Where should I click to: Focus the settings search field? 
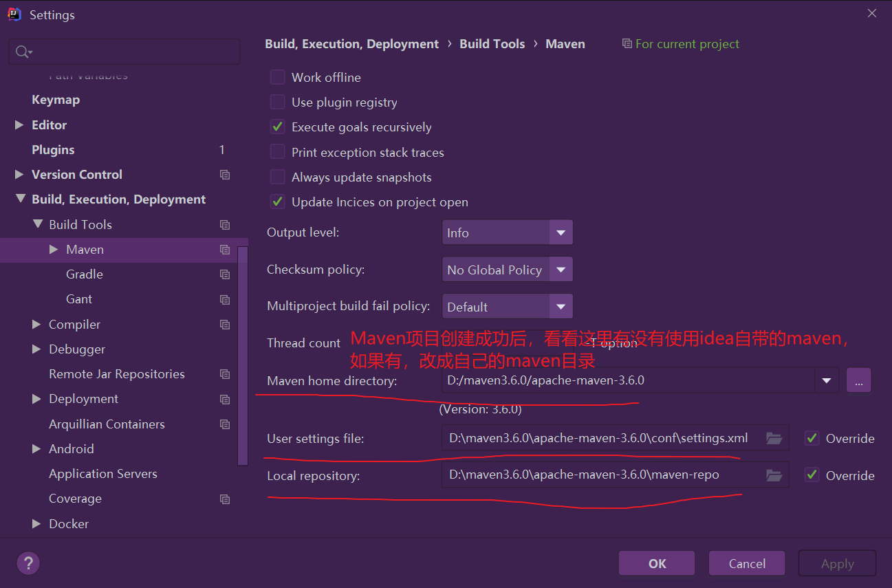point(124,52)
